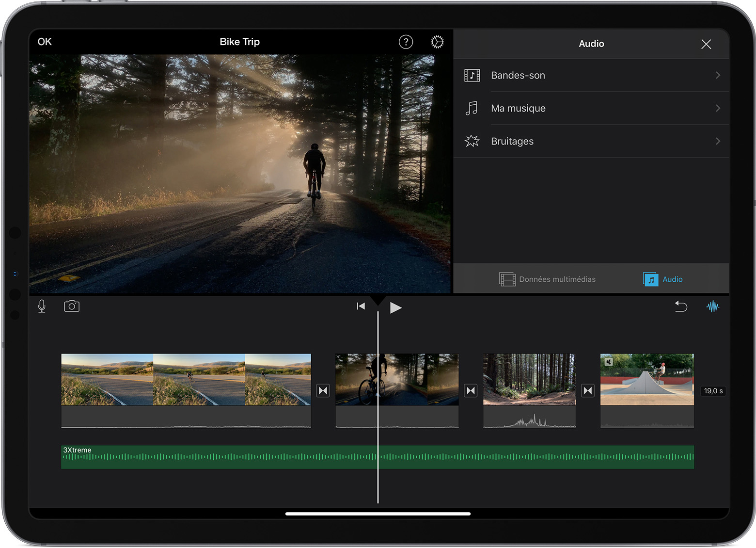756x548 pixels.
Task: Select transition between first and second clips
Action: click(323, 391)
